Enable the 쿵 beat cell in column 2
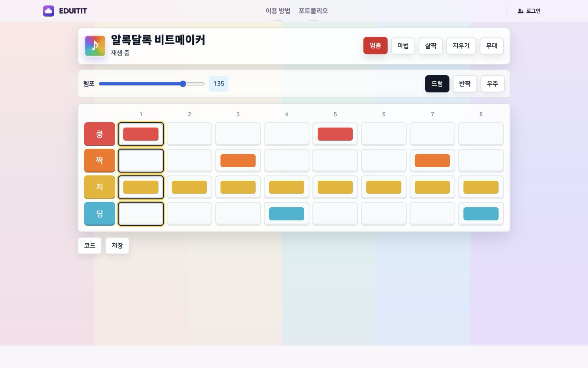The image size is (588, 368). coord(189,134)
